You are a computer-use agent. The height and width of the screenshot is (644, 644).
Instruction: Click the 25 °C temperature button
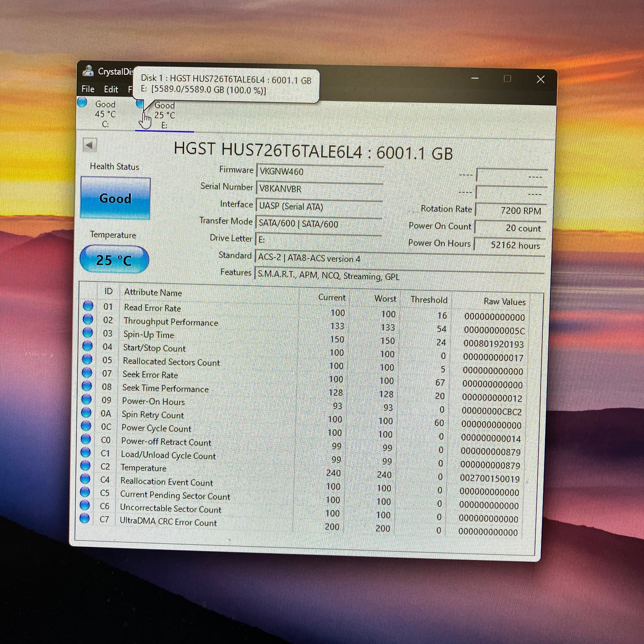pos(114,260)
